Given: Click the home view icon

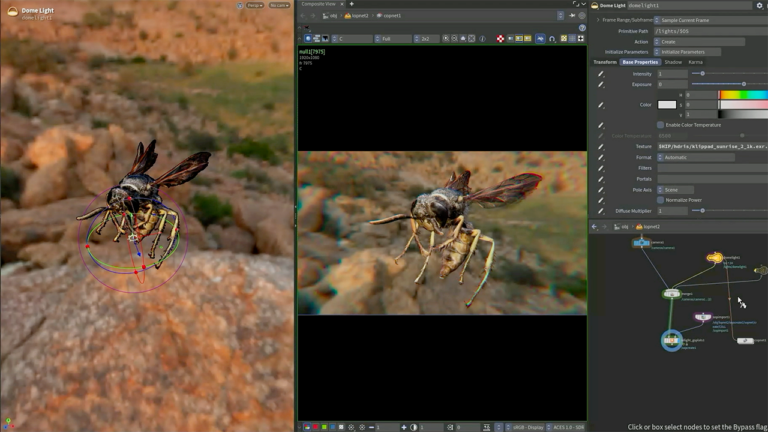Looking at the screenshot, I should (463, 39).
